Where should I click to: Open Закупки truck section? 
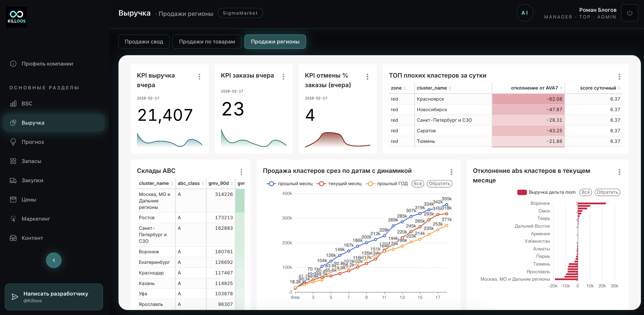click(x=32, y=180)
